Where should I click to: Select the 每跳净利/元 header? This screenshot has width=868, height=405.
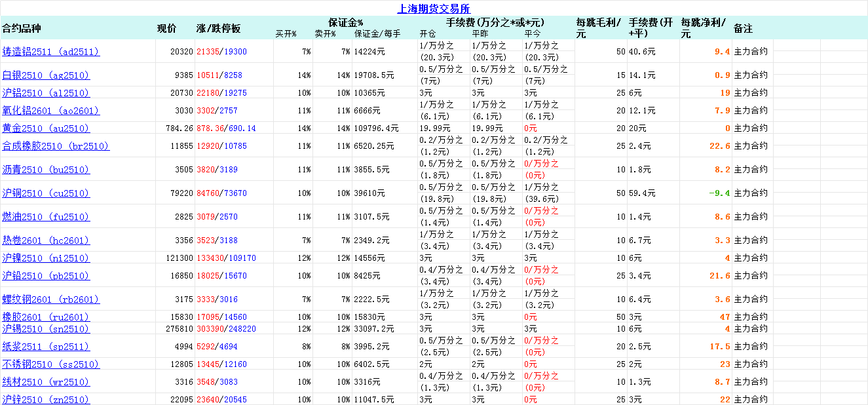(704, 28)
